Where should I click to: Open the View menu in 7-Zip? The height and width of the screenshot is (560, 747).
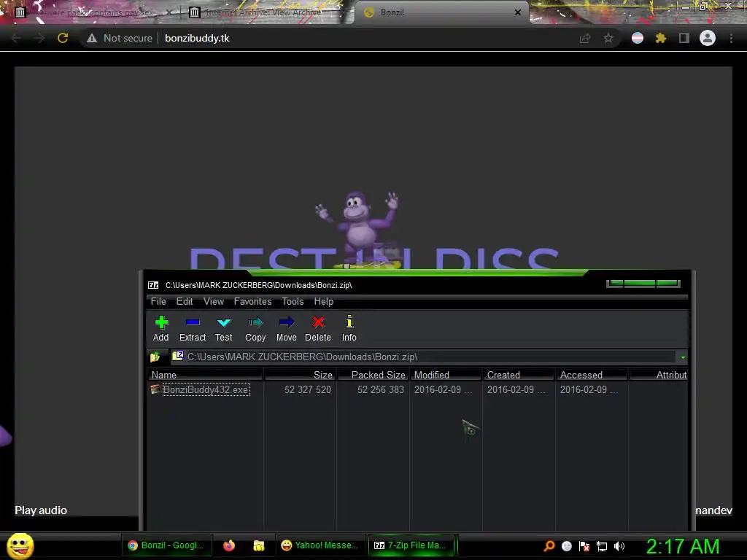click(x=214, y=301)
